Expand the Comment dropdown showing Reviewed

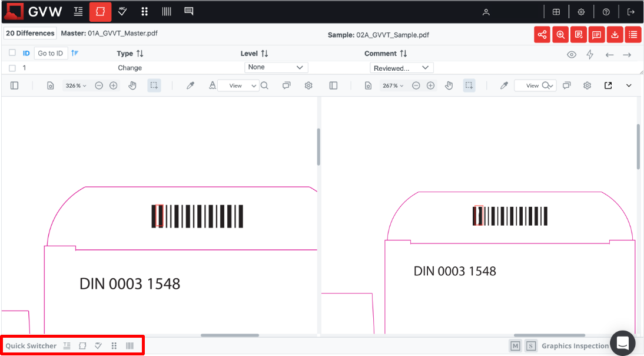click(401, 68)
